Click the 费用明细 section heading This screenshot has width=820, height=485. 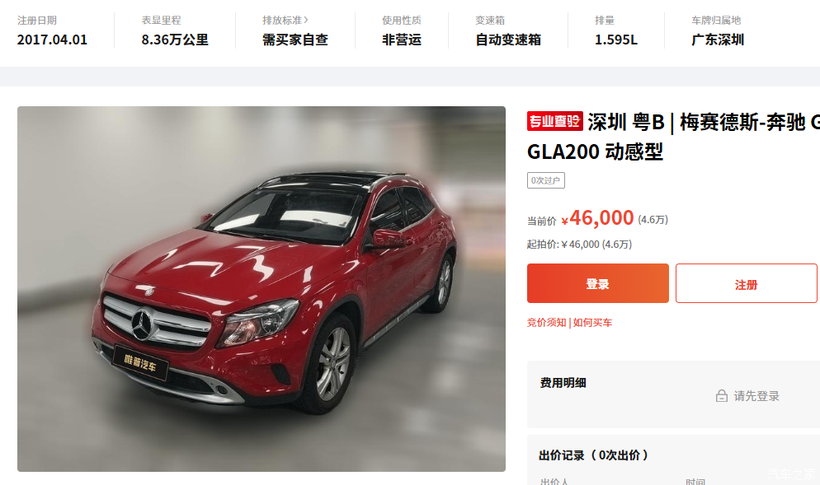563,383
